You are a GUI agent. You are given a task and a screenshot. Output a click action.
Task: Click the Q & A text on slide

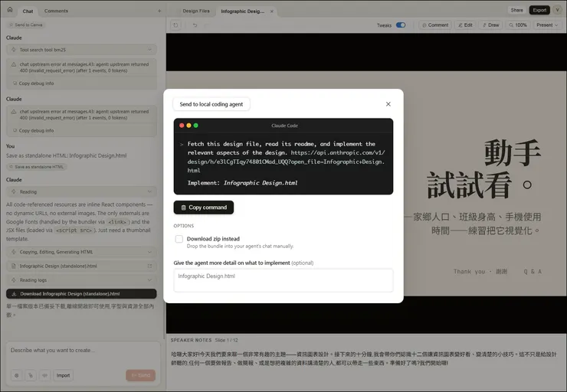[x=533, y=271]
